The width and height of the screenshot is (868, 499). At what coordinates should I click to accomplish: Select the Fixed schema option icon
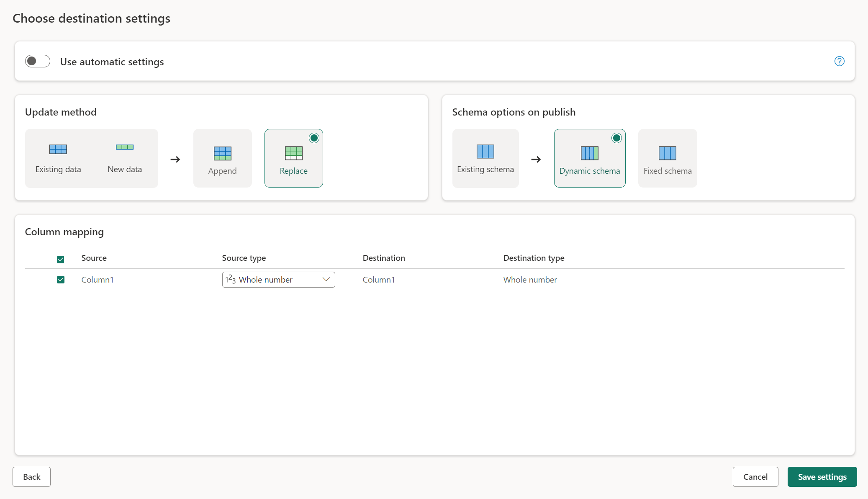(x=667, y=153)
